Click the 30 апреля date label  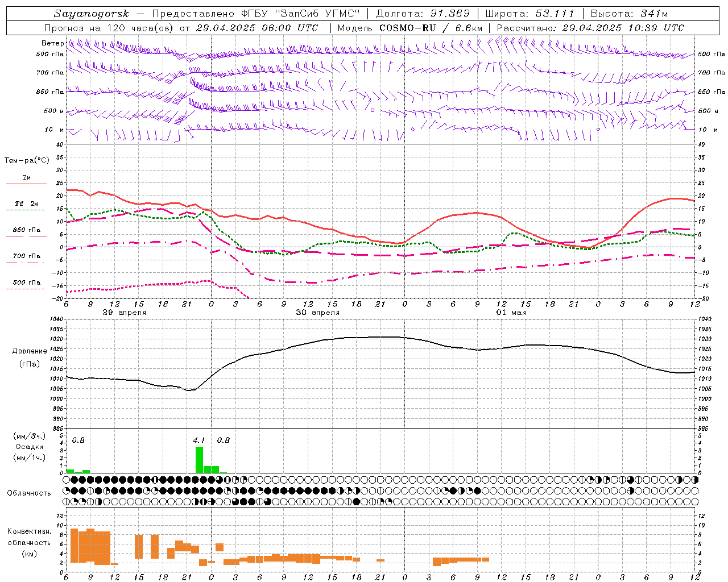coord(318,313)
